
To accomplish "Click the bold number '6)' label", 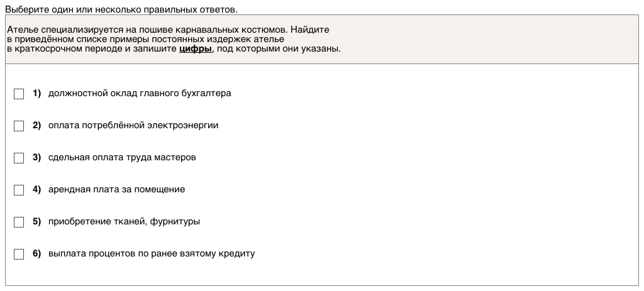I will pyautogui.click(x=36, y=253).
